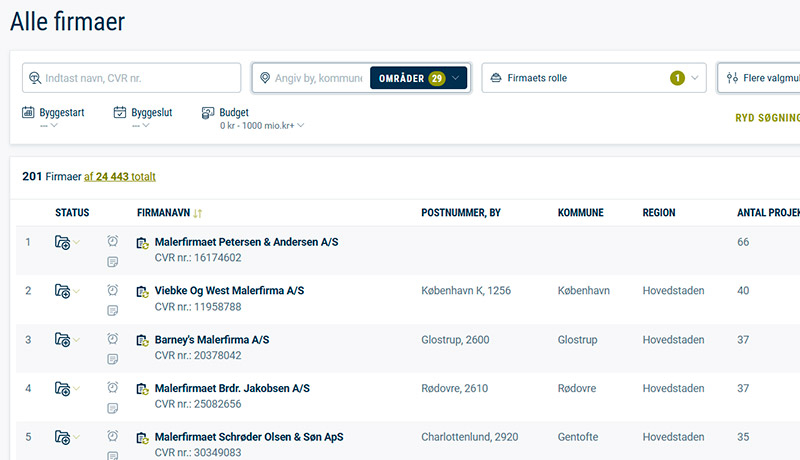Click the 'af 24 443 totalt' link

tap(119, 176)
